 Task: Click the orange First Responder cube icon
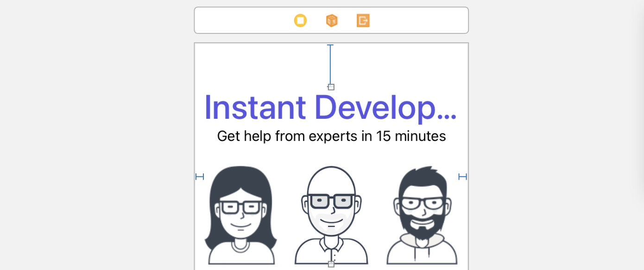[x=332, y=20]
